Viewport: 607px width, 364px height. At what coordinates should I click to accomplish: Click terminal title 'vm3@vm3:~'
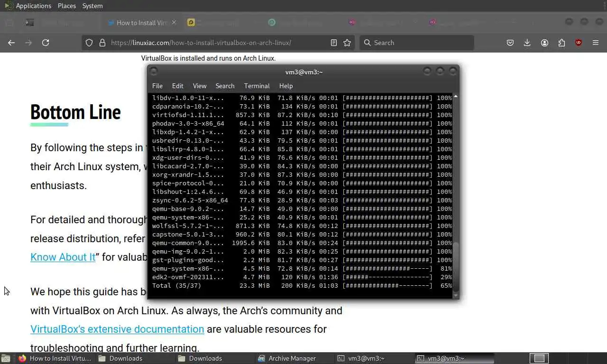304,72
